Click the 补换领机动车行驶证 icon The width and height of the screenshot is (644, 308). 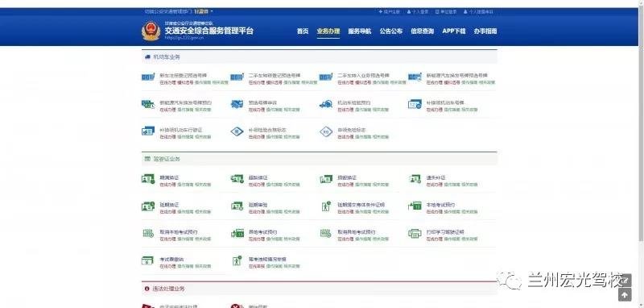pyautogui.click(x=148, y=131)
